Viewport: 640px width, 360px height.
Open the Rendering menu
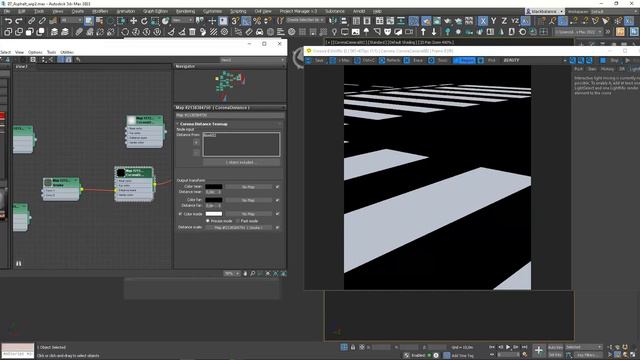[185, 11]
